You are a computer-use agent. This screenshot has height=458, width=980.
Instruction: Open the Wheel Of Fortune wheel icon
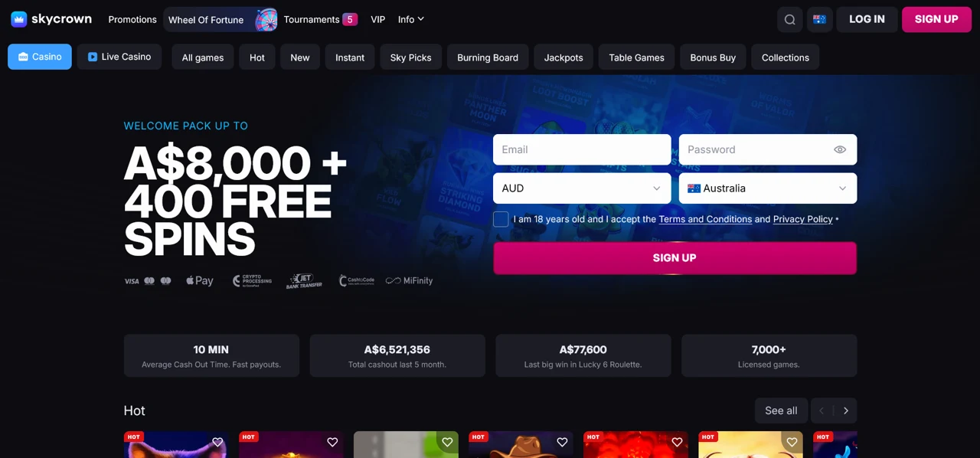(x=266, y=19)
